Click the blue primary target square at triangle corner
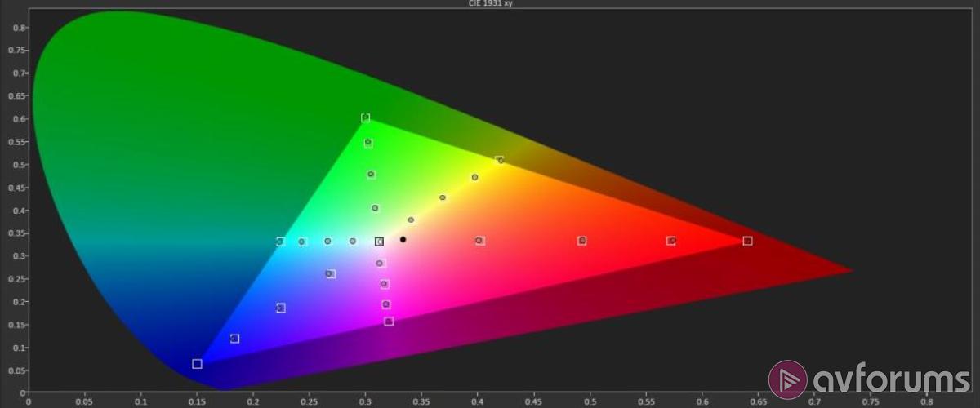 (197, 364)
